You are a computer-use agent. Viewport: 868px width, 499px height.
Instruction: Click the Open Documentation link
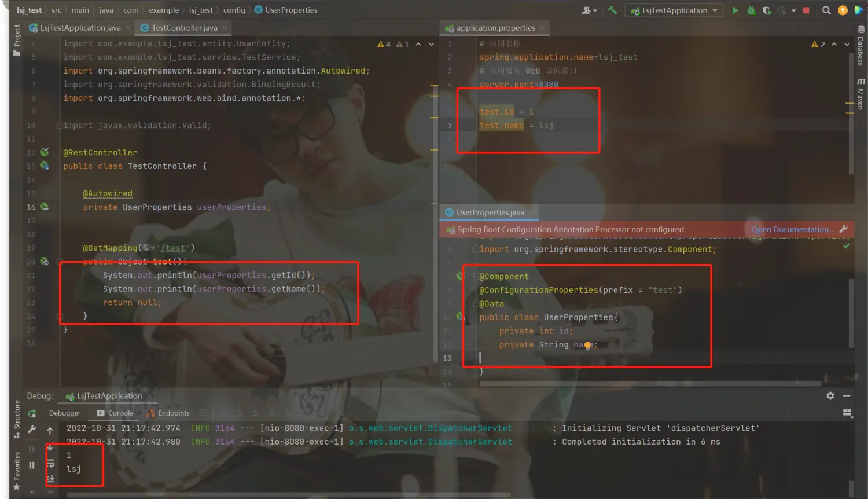pyautogui.click(x=792, y=230)
